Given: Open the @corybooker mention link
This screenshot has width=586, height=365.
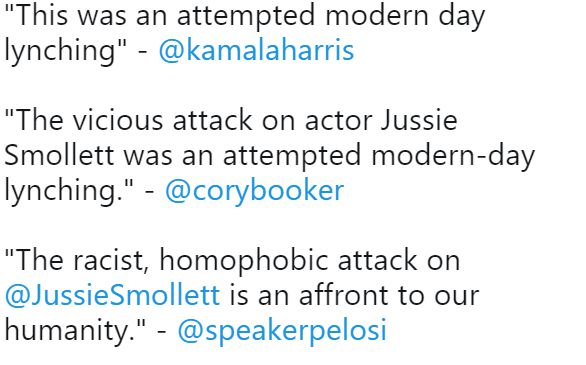Looking at the screenshot, I should pyautogui.click(x=255, y=191).
